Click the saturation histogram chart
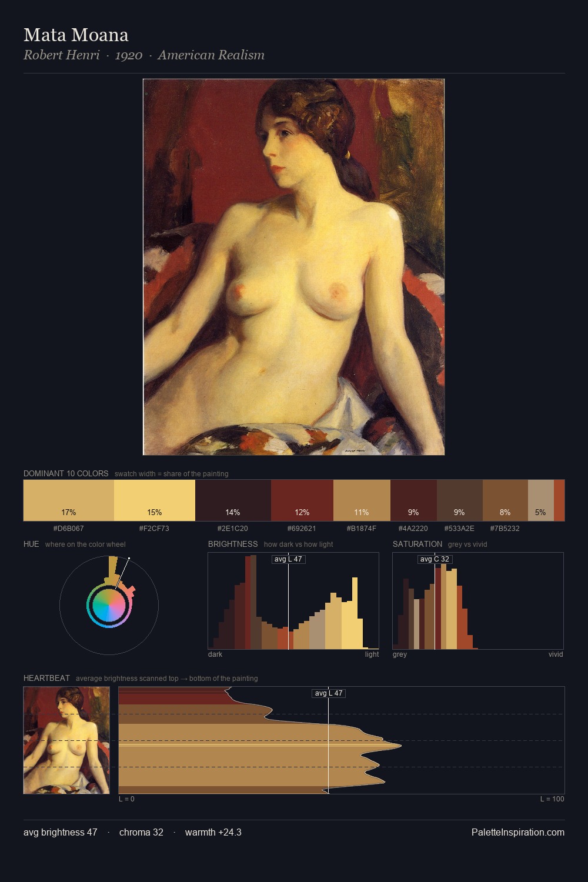Image resolution: width=588 pixels, height=882 pixels. click(x=478, y=601)
